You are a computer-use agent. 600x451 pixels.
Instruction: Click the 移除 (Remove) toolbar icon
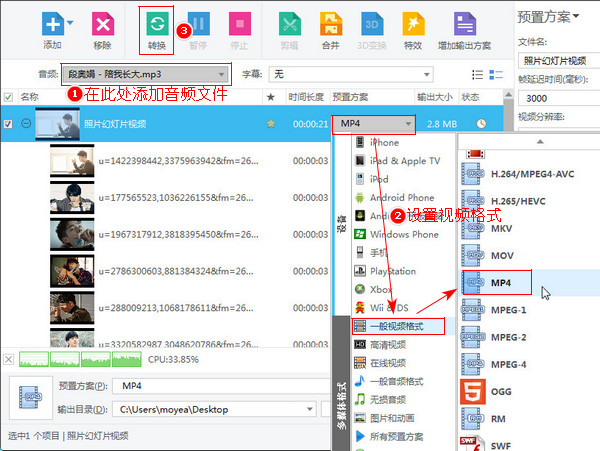(103, 24)
